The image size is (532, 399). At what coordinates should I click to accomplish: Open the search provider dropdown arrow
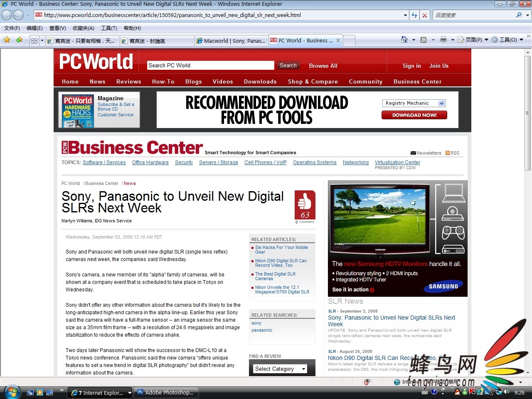pos(528,15)
